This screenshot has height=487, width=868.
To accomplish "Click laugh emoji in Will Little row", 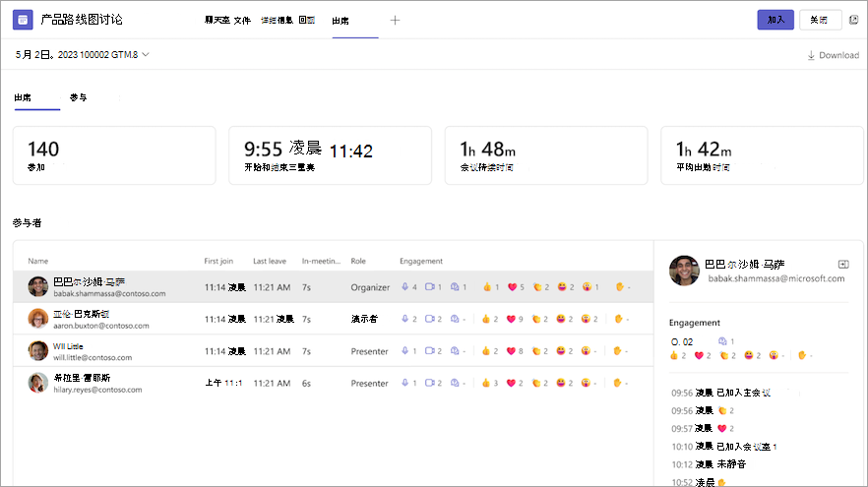I will [x=561, y=351].
